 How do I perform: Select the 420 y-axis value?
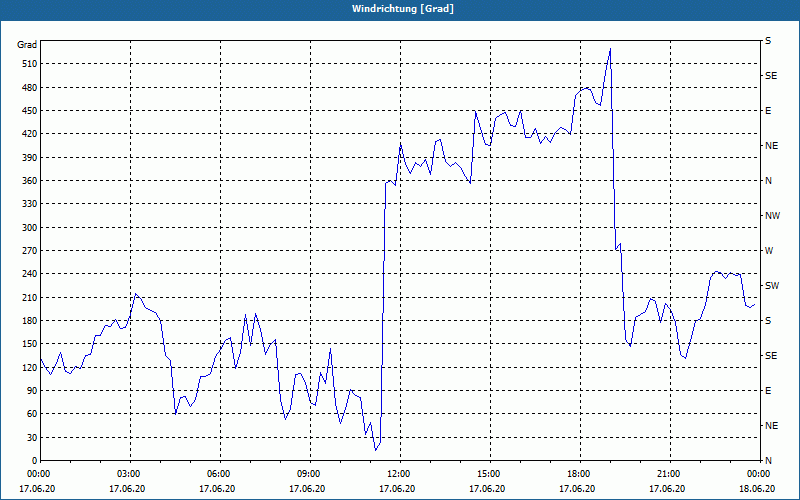30,134
